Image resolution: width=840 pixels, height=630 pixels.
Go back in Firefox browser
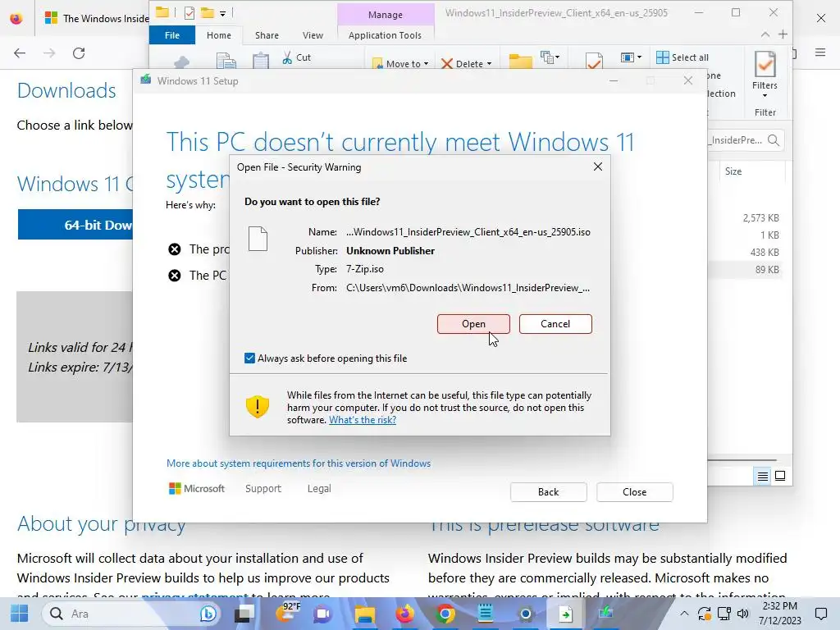20,53
